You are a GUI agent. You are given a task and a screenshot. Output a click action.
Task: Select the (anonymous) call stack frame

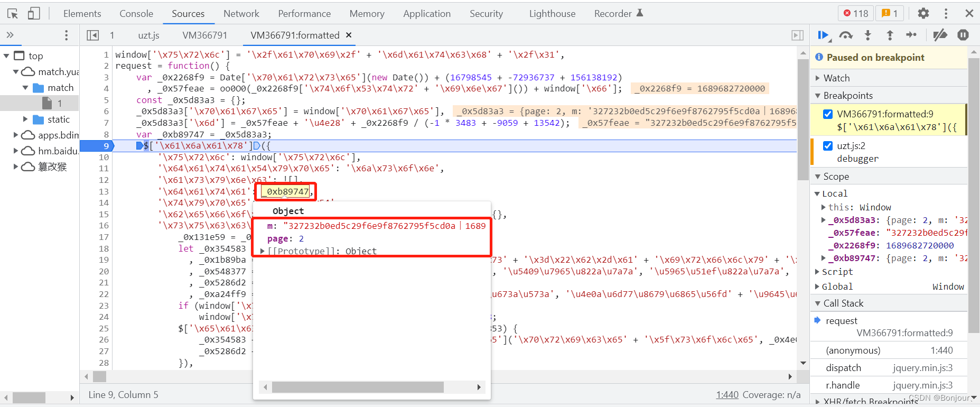click(x=889, y=350)
